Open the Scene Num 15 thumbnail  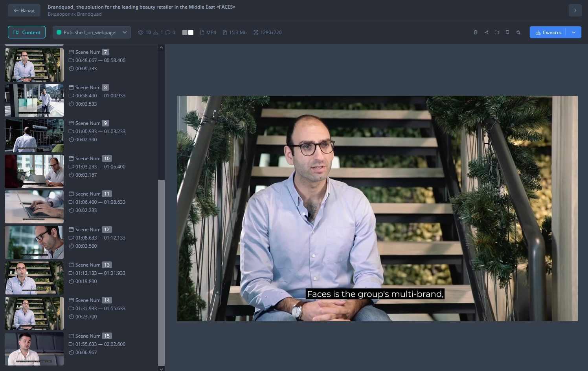pyautogui.click(x=34, y=349)
